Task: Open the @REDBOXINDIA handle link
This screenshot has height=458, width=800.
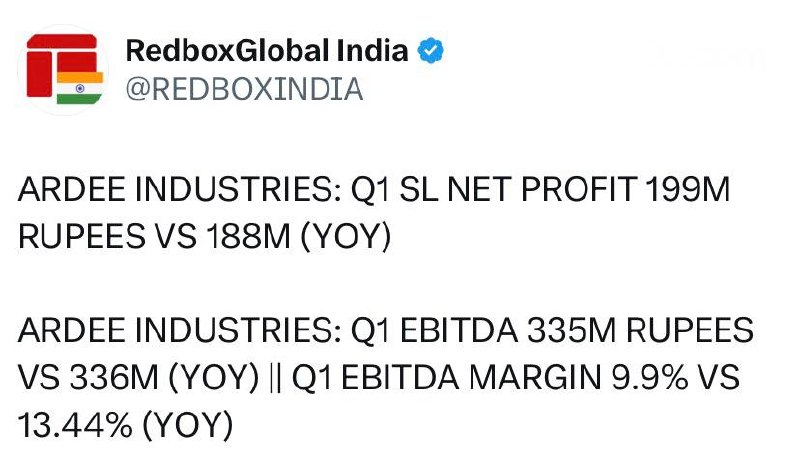Action: click(244, 89)
